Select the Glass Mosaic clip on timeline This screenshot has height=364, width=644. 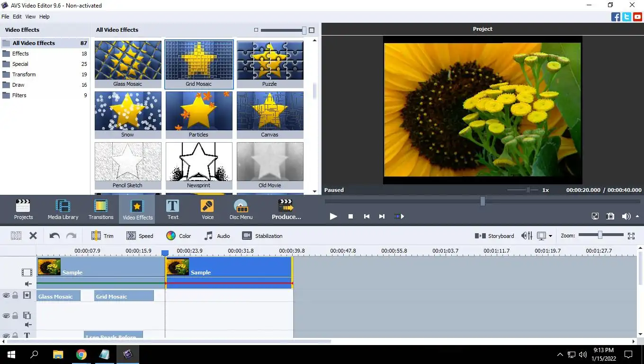tap(59, 296)
